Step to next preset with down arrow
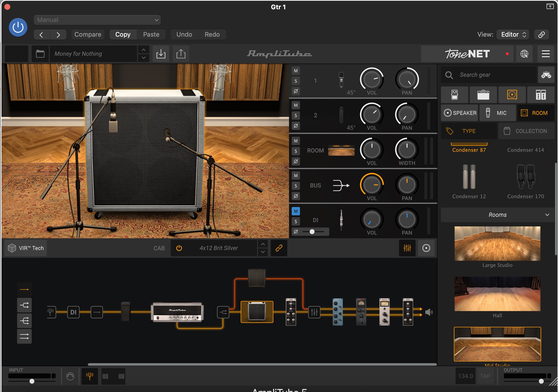This screenshot has height=392, width=558. (144, 58)
